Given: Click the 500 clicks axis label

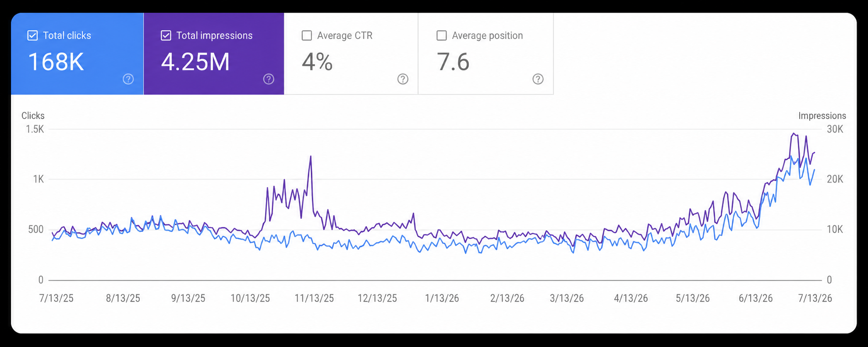Looking at the screenshot, I should coord(36,229).
